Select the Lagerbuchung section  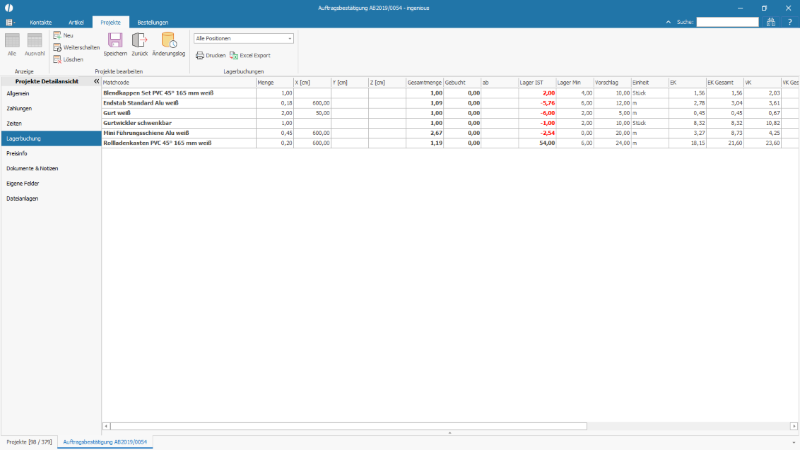tap(51, 138)
